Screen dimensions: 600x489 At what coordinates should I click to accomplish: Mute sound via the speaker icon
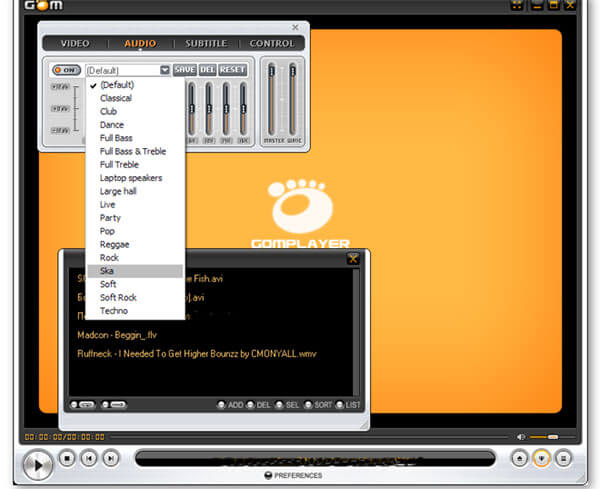[521, 437]
